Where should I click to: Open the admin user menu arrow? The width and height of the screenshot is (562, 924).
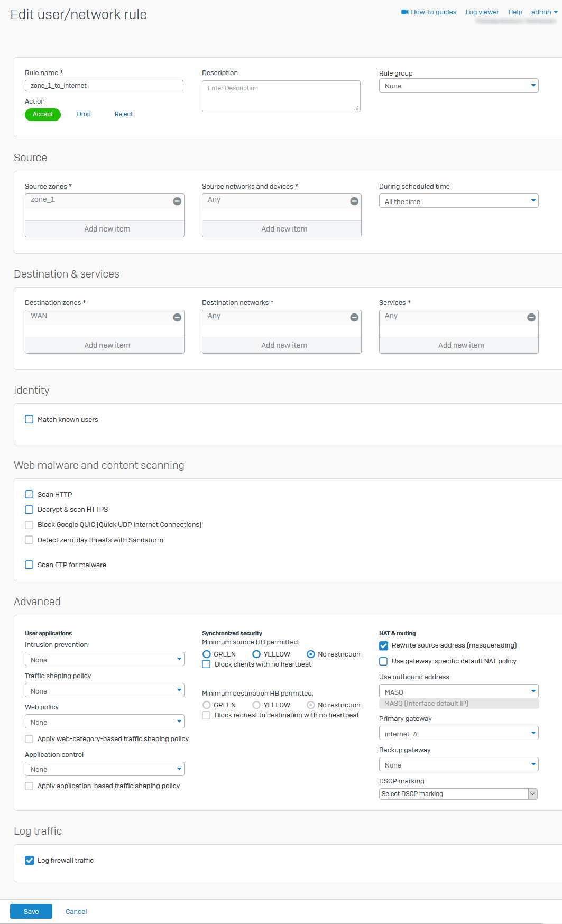[556, 12]
